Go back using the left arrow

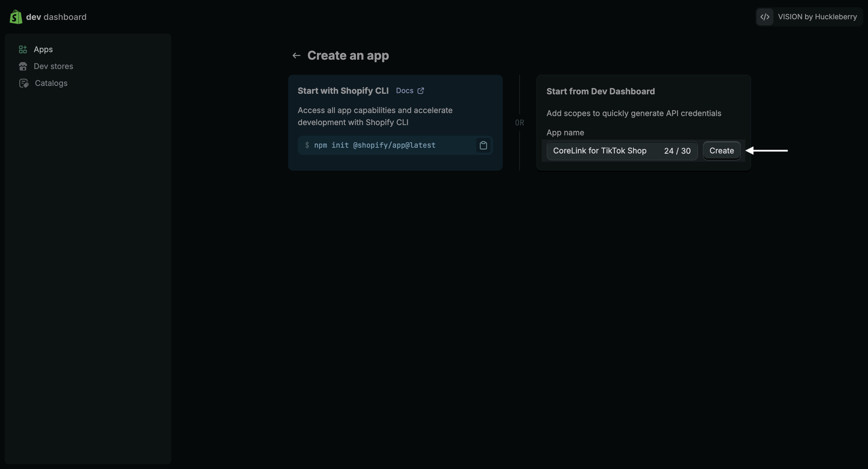click(296, 55)
